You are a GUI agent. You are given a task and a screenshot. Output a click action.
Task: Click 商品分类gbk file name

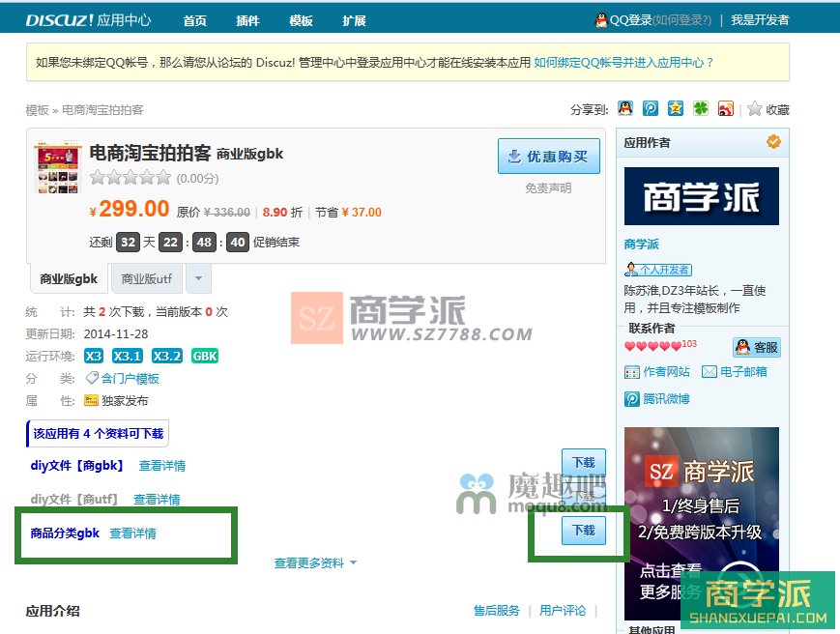click(66, 533)
